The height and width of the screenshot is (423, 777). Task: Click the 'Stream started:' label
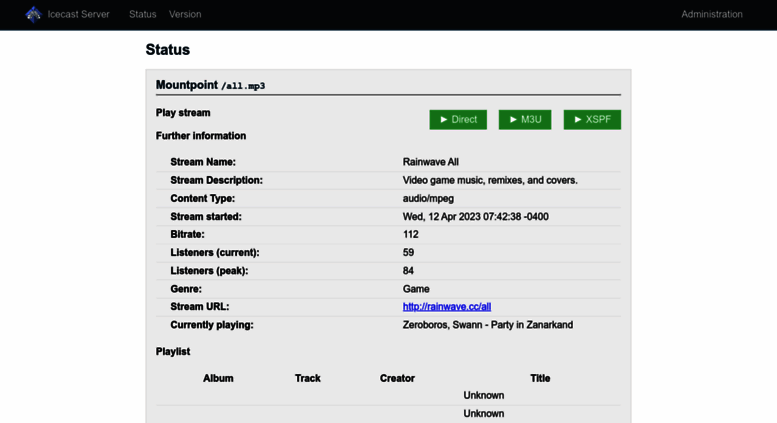(206, 216)
